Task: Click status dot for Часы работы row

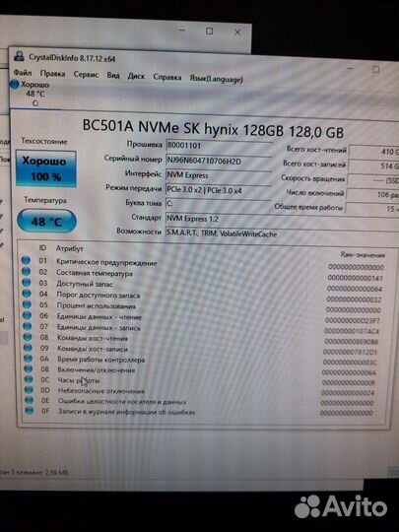Action: point(29,379)
